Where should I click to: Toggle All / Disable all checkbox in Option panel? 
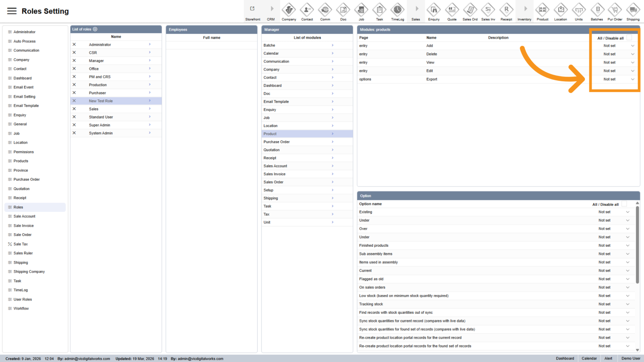click(x=624, y=204)
